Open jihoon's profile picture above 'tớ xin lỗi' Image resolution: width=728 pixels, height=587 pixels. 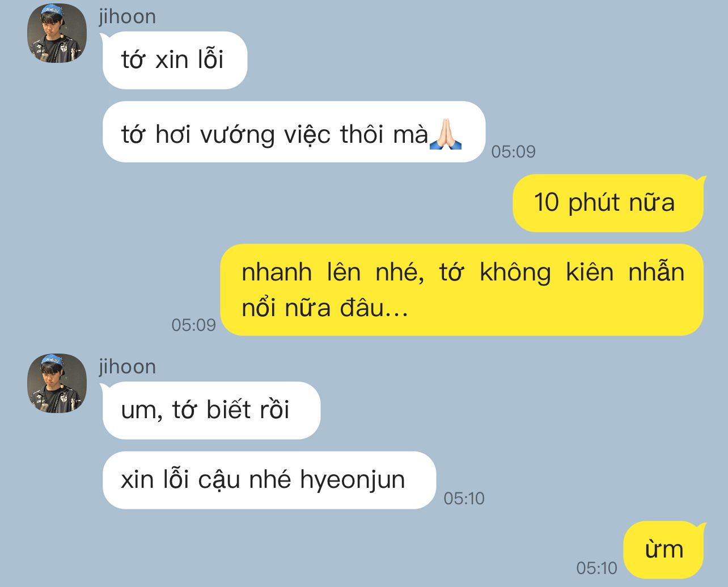point(57,33)
